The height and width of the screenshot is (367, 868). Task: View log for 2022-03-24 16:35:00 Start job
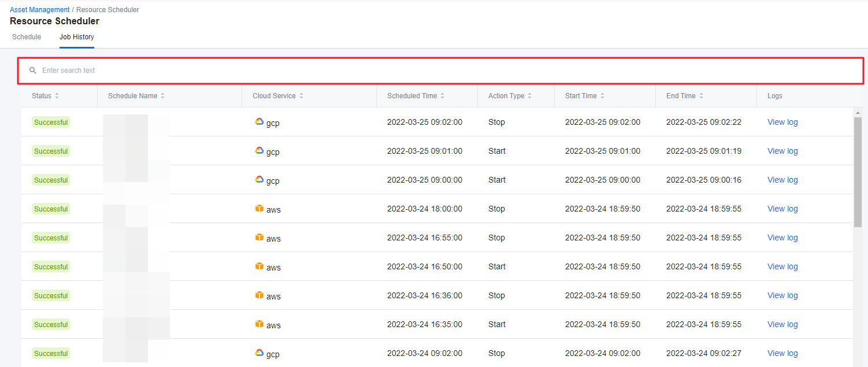[x=782, y=324]
